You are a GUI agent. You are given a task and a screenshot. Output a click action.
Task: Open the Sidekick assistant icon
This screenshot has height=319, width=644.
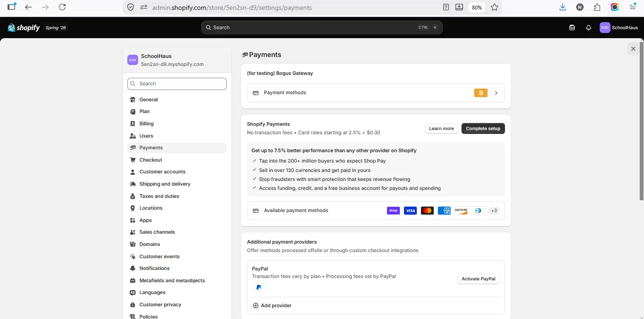[x=572, y=28]
